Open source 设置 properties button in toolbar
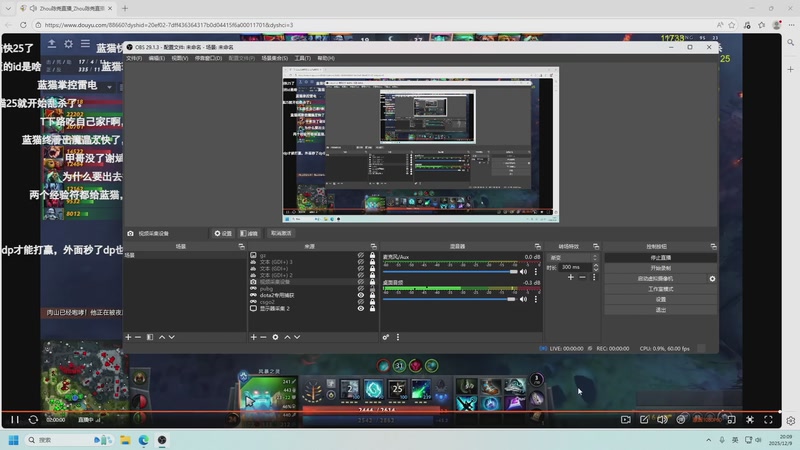Screen dimensions: 800x450 pos(223,234)
